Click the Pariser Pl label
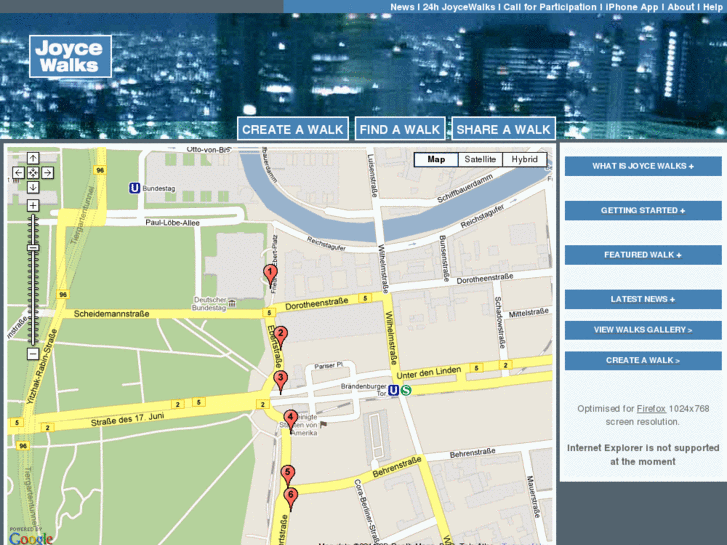 [x=328, y=365]
